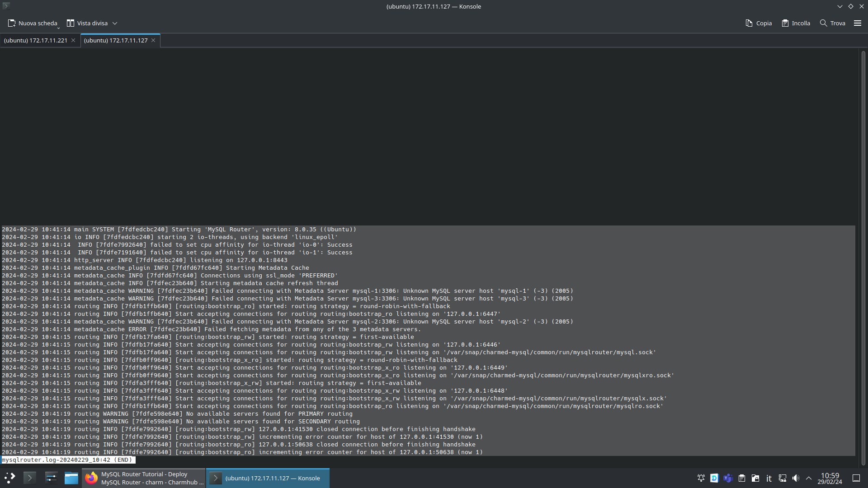The width and height of the screenshot is (868, 488).
Task: Open the KDE application launcher
Action: [9, 478]
